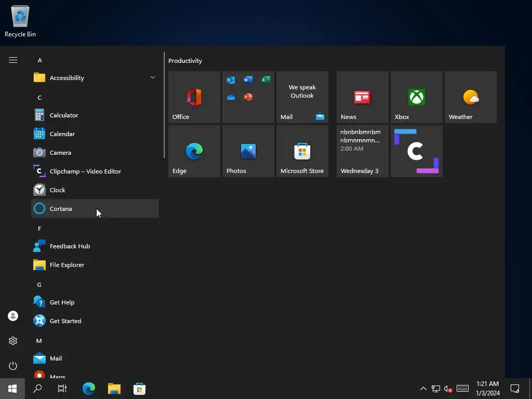This screenshot has height=399, width=532.
Task: Select letter F section header
Action: click(x=39, y=229)
